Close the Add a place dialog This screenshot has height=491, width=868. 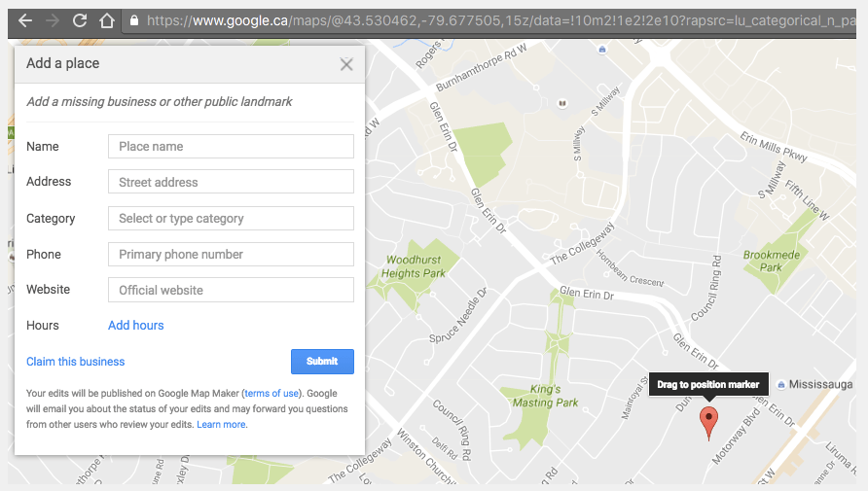(346, 64)
